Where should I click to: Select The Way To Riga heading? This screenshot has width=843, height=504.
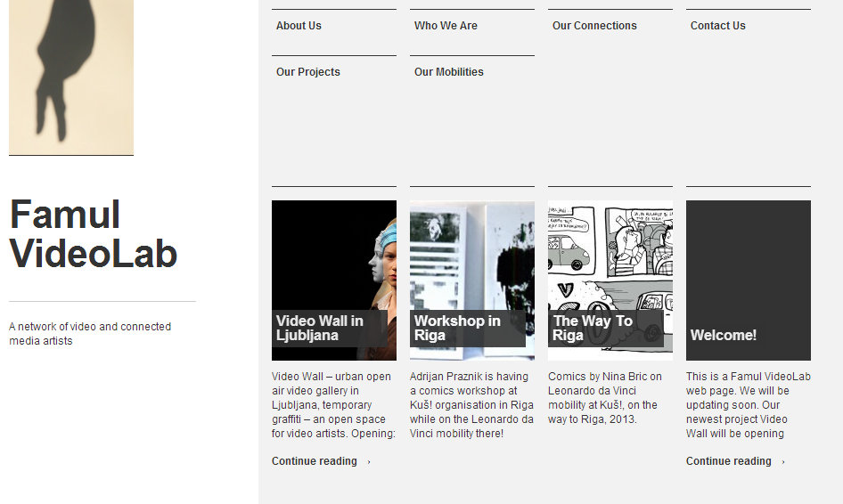click(x=593, y=328)
